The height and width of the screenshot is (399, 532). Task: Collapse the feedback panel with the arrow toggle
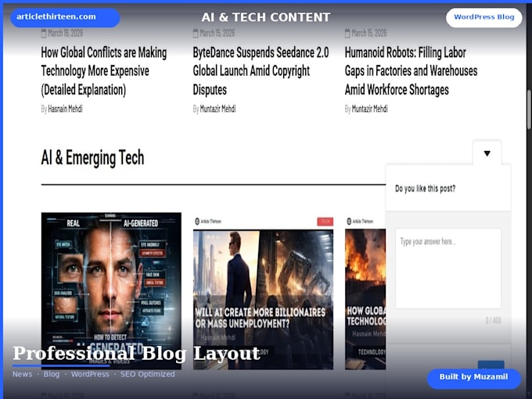click(487, 153)
